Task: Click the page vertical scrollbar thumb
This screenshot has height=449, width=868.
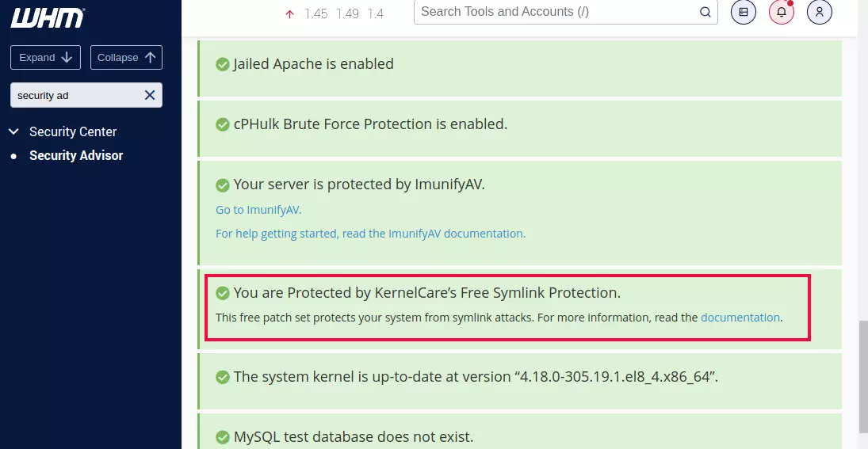Action: pyautogui.click(x=862, y=376)
